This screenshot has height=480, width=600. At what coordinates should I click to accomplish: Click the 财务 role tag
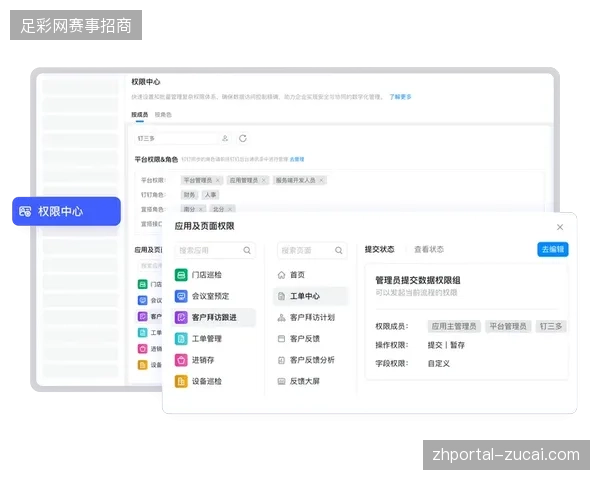189,195
